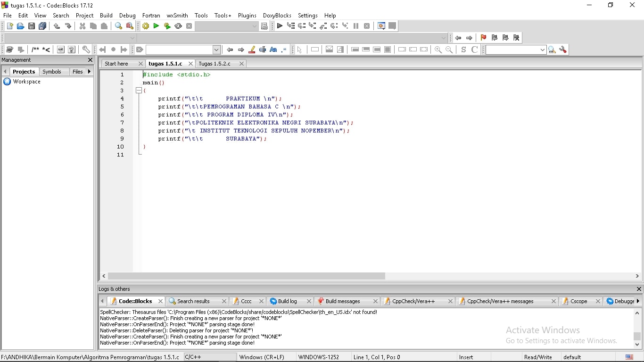Toggle Match case 'Aa' search option
644x362 pixels.
(x=273, y=50)
